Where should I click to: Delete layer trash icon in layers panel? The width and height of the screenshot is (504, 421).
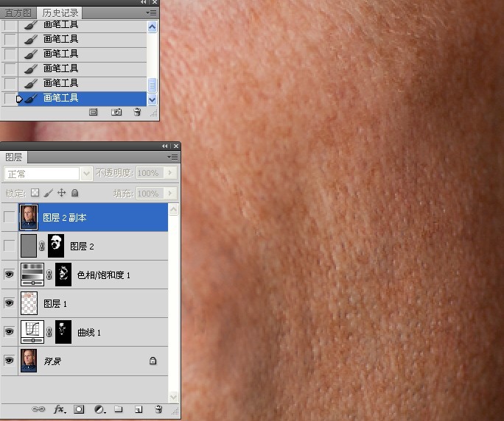click(x=158, y=409)
